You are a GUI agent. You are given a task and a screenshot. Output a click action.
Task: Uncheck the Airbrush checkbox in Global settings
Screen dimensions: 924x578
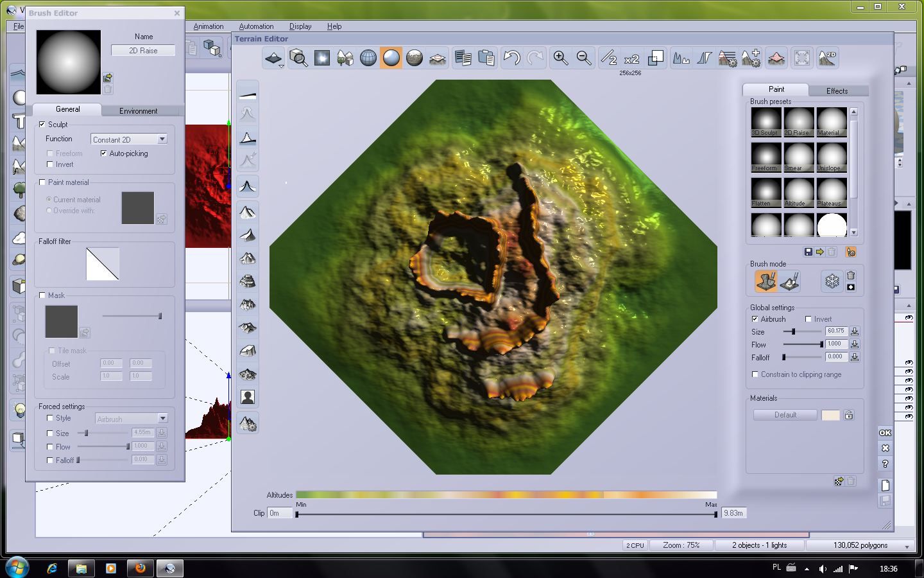pyautogui.click(x=755, y=319)
